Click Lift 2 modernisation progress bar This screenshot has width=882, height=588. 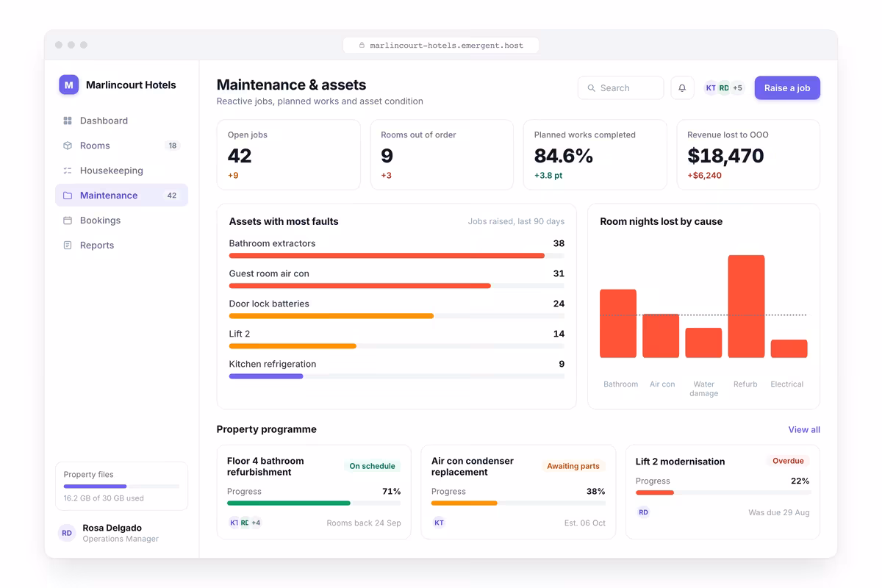pyautogui.click(x=723, y=493)
